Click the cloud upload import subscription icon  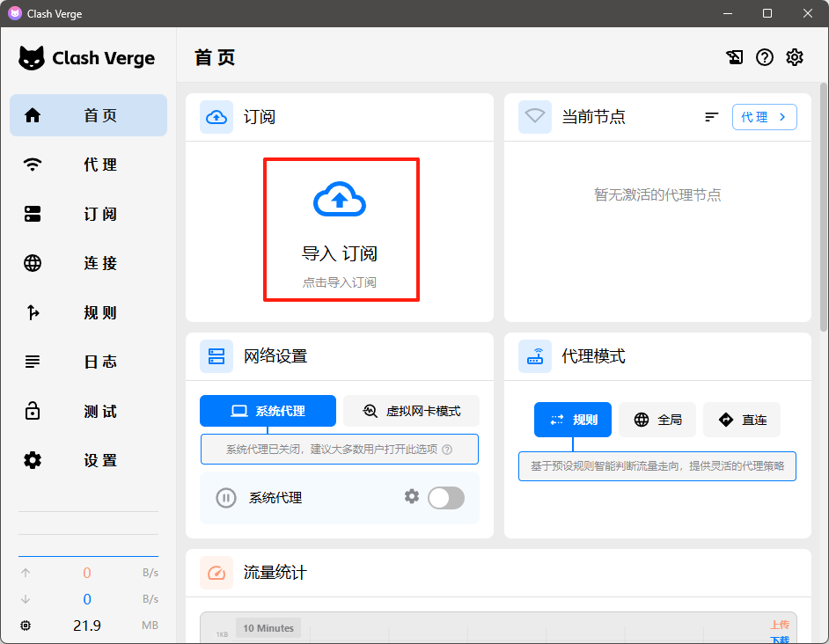coord(340,201)
